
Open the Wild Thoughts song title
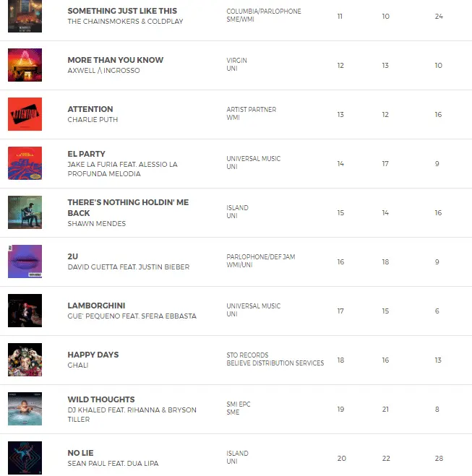tap(100, 399)
